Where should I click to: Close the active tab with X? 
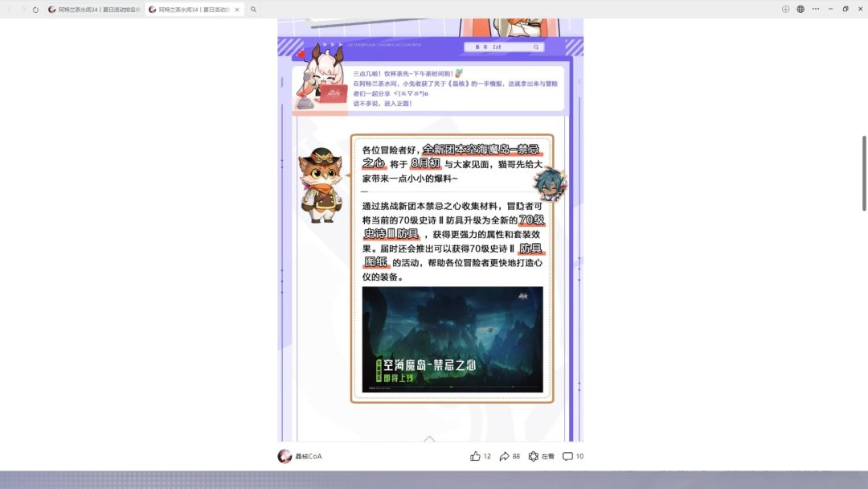(x=237, y=10)
